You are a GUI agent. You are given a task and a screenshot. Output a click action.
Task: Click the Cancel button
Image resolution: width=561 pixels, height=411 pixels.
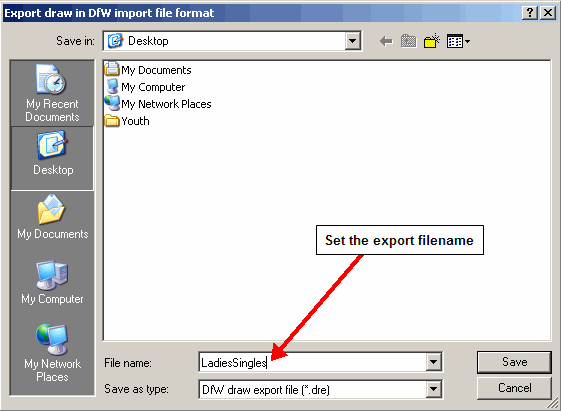point(514,388)
